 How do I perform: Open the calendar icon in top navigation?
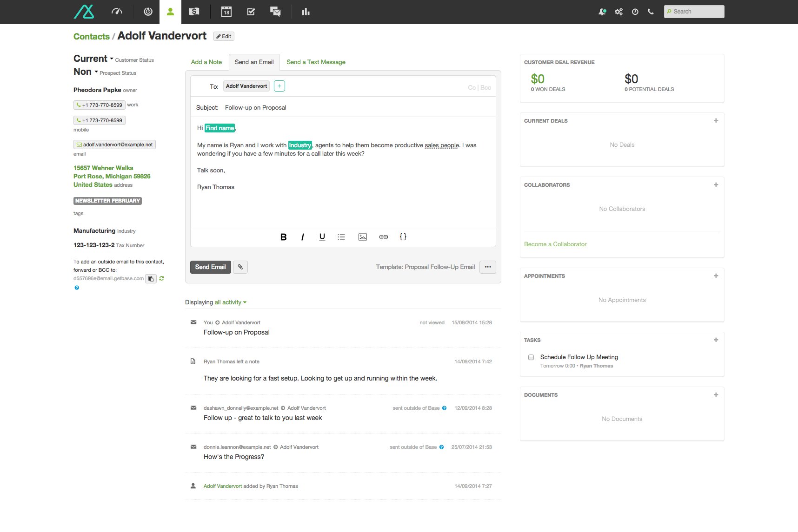click(x=226, y=12)
